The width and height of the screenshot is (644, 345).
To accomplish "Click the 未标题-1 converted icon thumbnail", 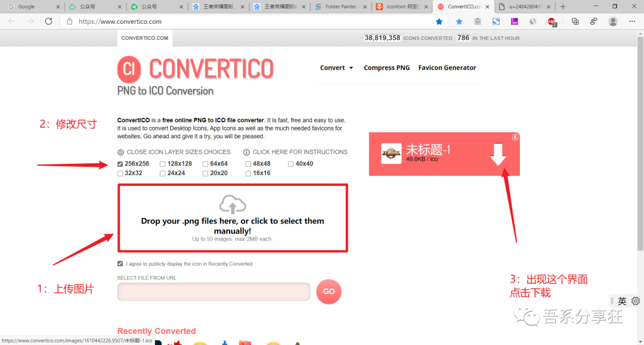I will 391,154.
